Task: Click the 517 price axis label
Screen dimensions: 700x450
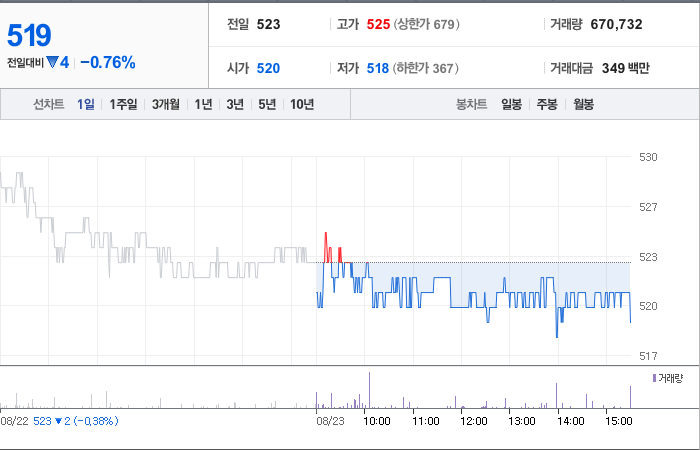Action: pyautogui.click(x=648, y=356)
